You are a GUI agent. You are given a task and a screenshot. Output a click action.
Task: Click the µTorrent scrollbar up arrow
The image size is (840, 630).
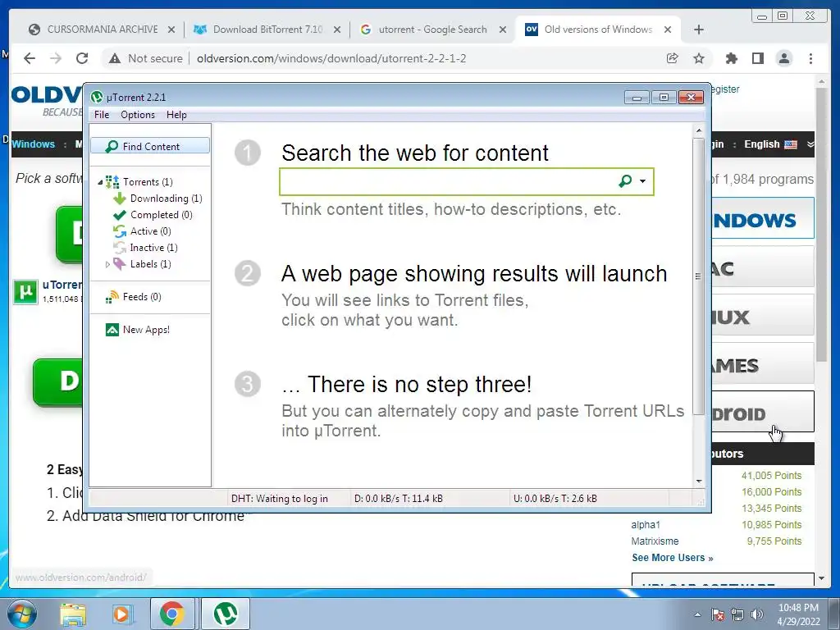pyautogui.click(x=698, y=130)
